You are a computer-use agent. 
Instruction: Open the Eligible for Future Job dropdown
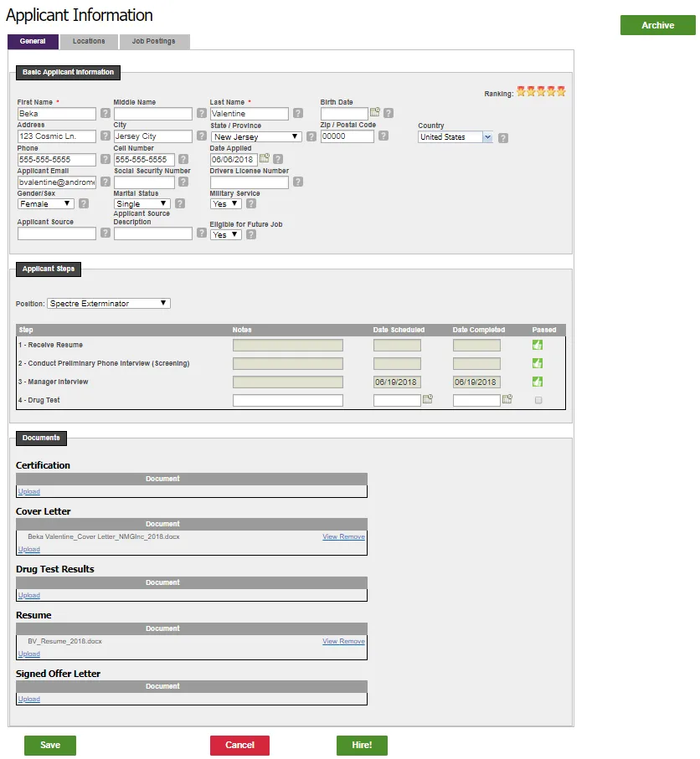(x=226, y=235)
